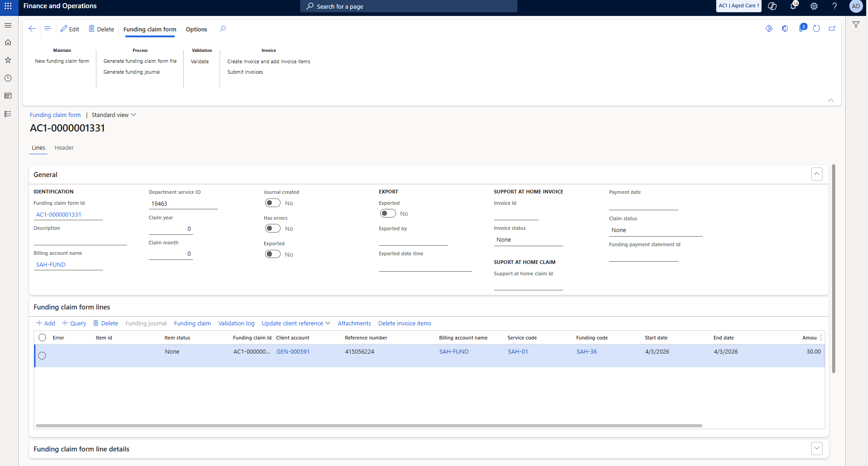Select the GEN-000591 row marker
868x466 pixels.
click(42, 356)
